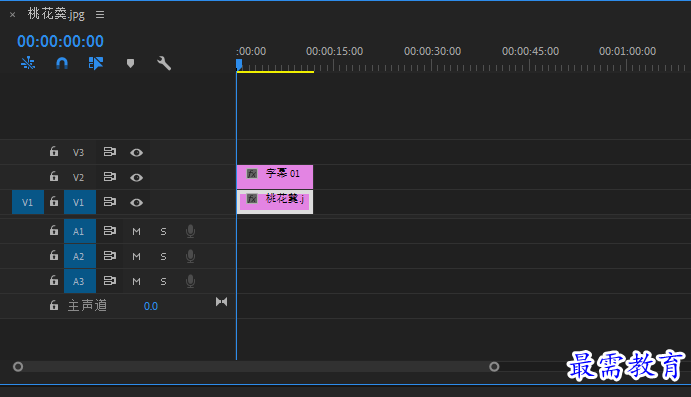This screenshot has width=691, height=397.
Task: Toggle the Snap magnet icon
Action: click(x=62, y=63)
